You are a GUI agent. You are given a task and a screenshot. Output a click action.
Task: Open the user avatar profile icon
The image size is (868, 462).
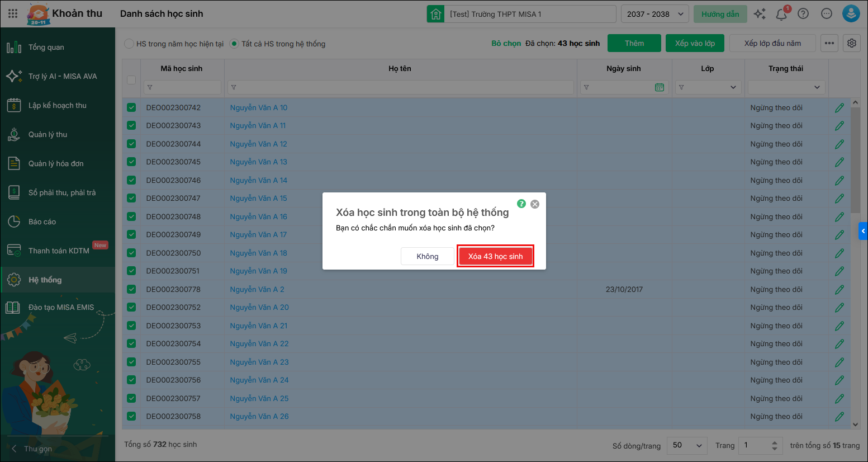(x=851, y=14)
